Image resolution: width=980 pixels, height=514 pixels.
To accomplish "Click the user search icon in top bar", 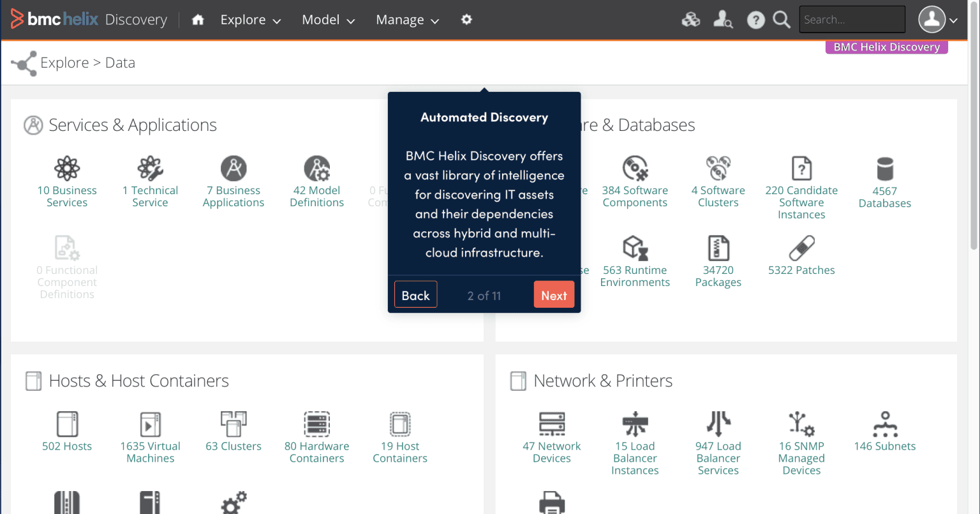I will pyautogui.click(x=723, y=19).
